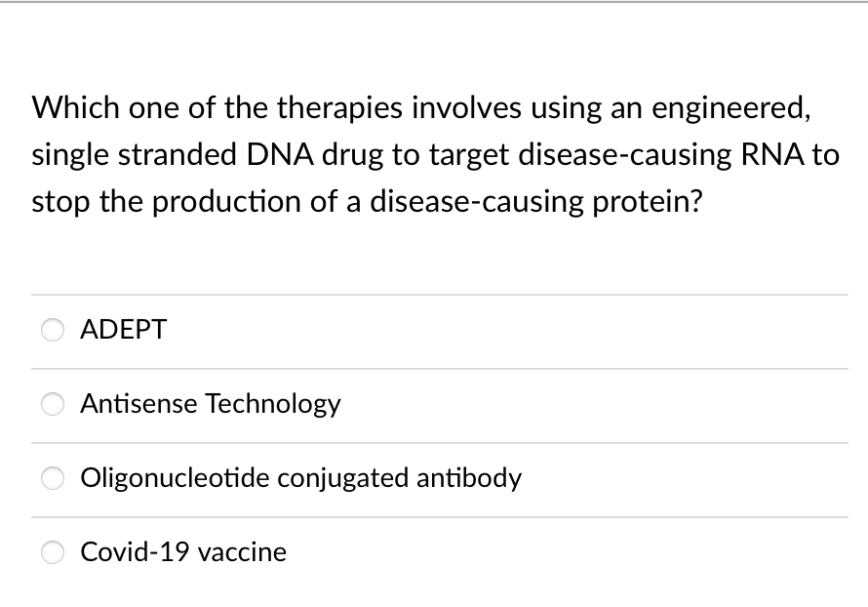Choose Oligonucleotide conjugated antibody radio button
The image size is (868, 607).
coord(53,478)
